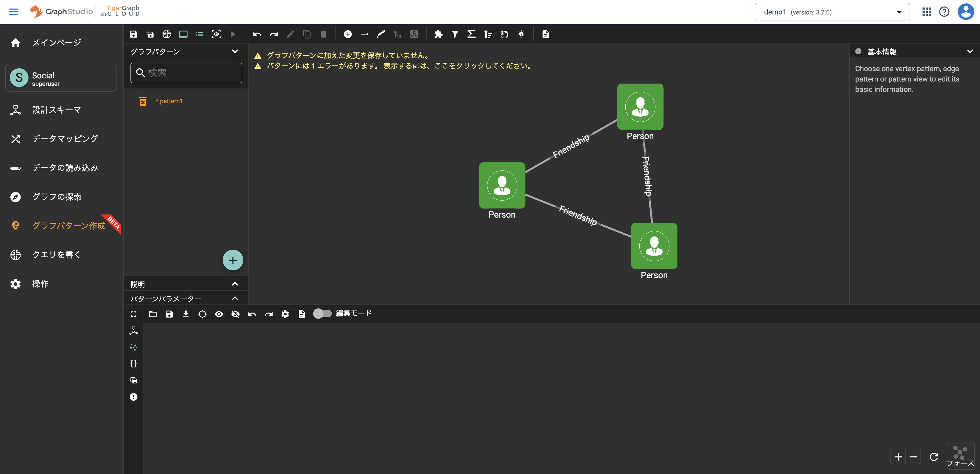The height and width of the screenshot is (474, 980).
Task: Delete pattern1 with orange trash icon
Action: 143,101
